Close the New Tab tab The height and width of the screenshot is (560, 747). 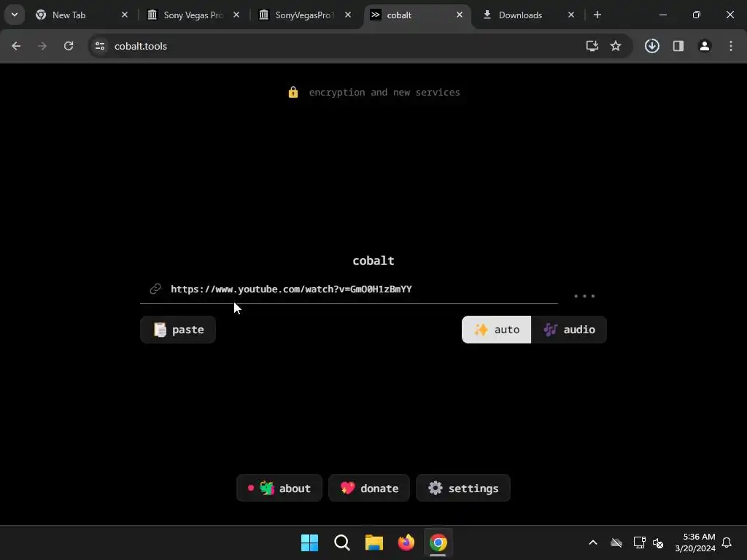pyautogui.click(x=125, y=15)
